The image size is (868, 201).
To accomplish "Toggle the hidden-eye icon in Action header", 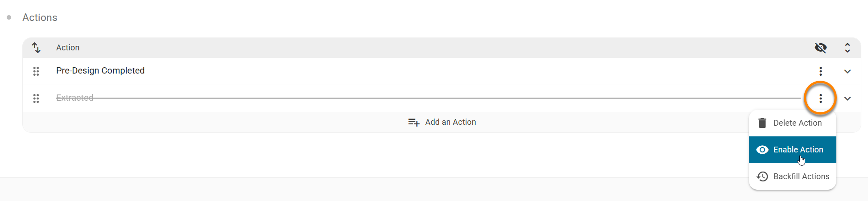I will [820, 48].
